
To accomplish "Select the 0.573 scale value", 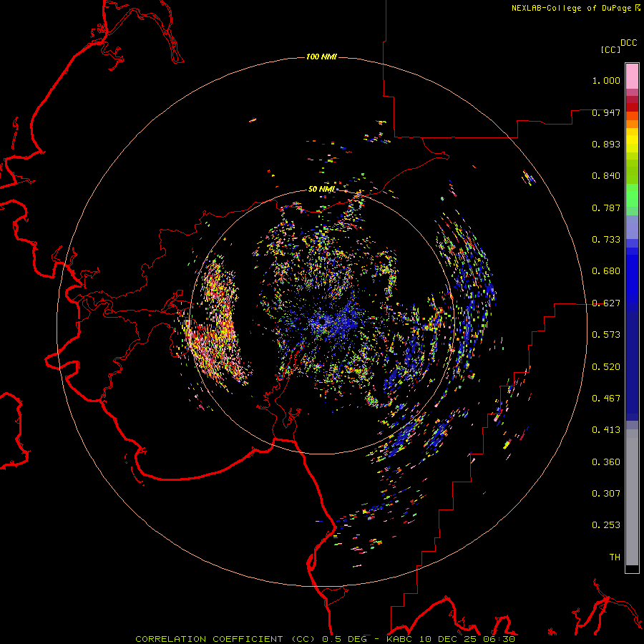I will (606, 335).
